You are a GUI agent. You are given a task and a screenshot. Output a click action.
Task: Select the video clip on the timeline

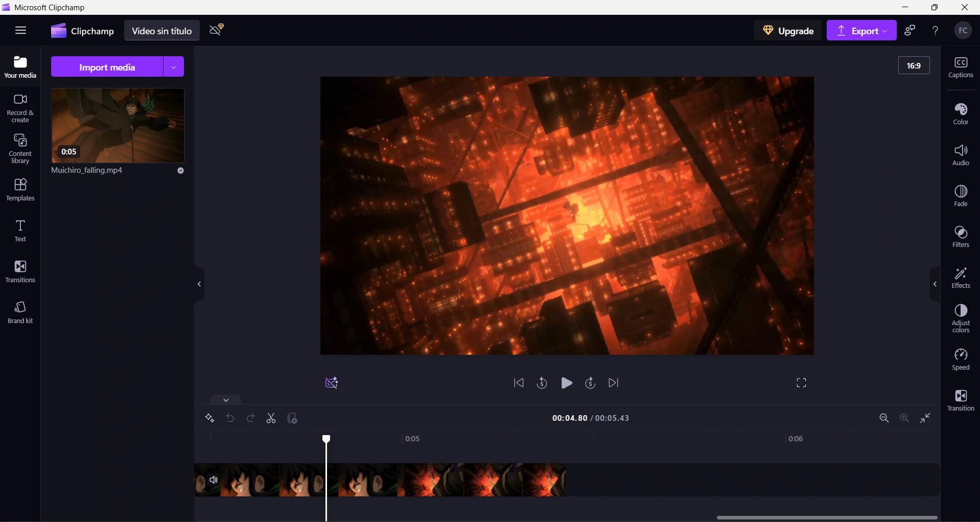coord(380,480)
